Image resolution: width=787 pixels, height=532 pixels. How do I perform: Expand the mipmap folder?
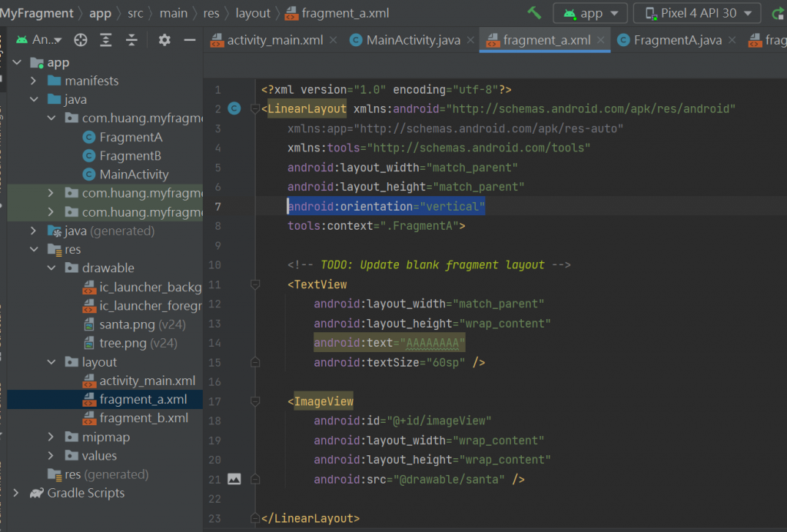(51, 437)
